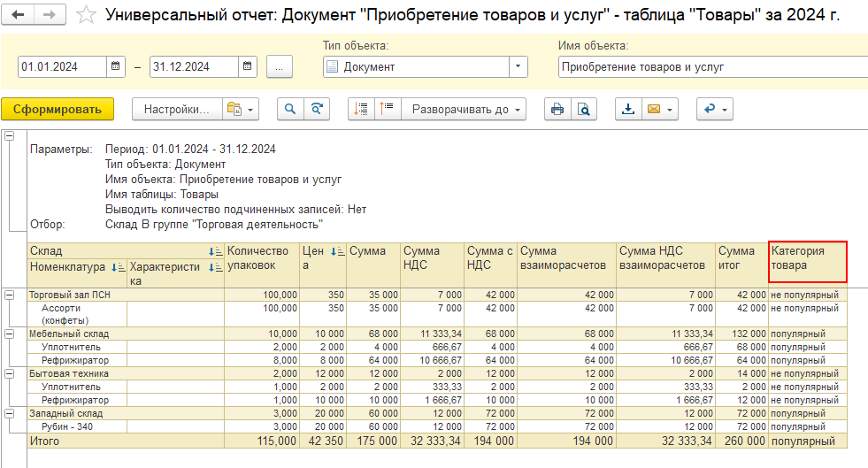
Task: Toggle sort icon in Цена column header
Action: [336, 251]
